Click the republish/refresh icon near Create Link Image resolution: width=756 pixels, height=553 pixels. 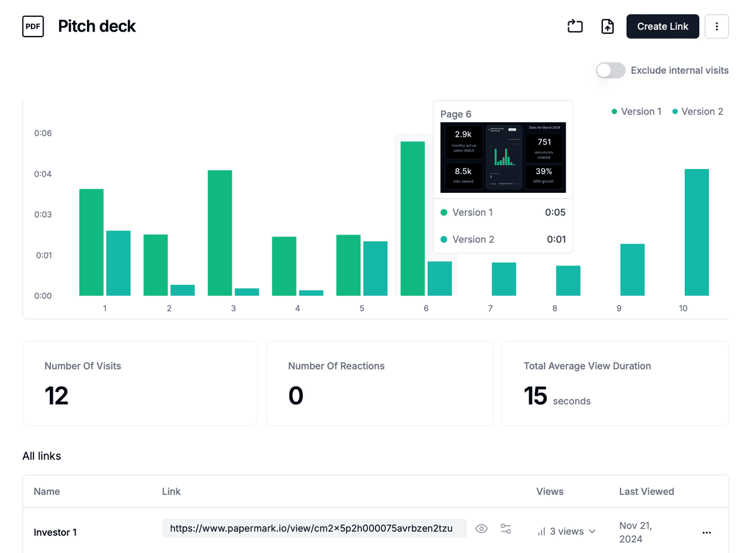pos(575,26)
